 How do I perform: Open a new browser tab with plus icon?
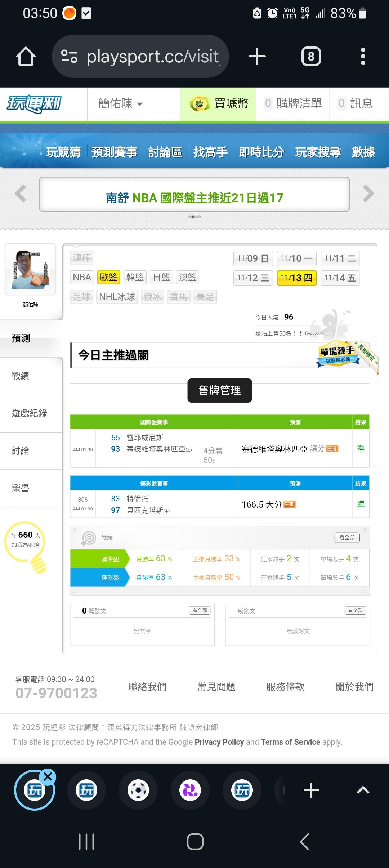[x=257, y=57]
